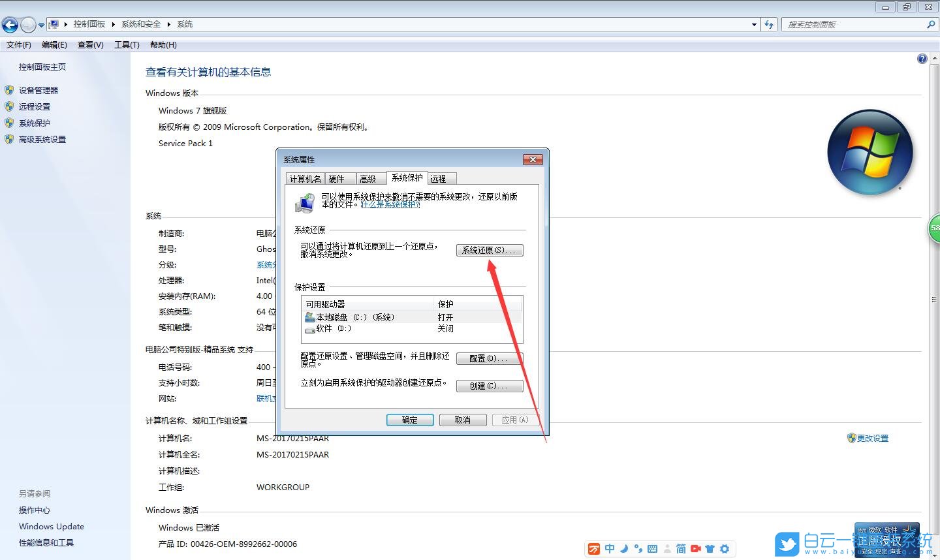Go to 控制面板主页 link
940x560 pixels.
42,67
